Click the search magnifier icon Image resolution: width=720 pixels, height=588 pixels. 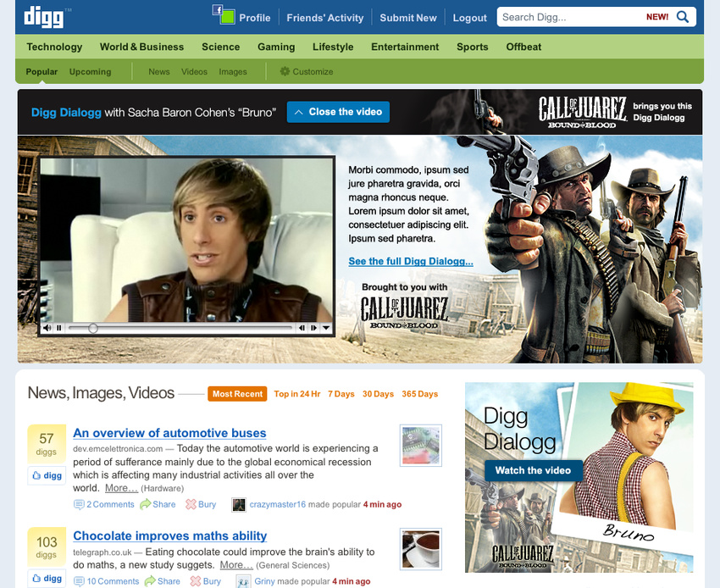pyautogui.click(x=683, y=17)
